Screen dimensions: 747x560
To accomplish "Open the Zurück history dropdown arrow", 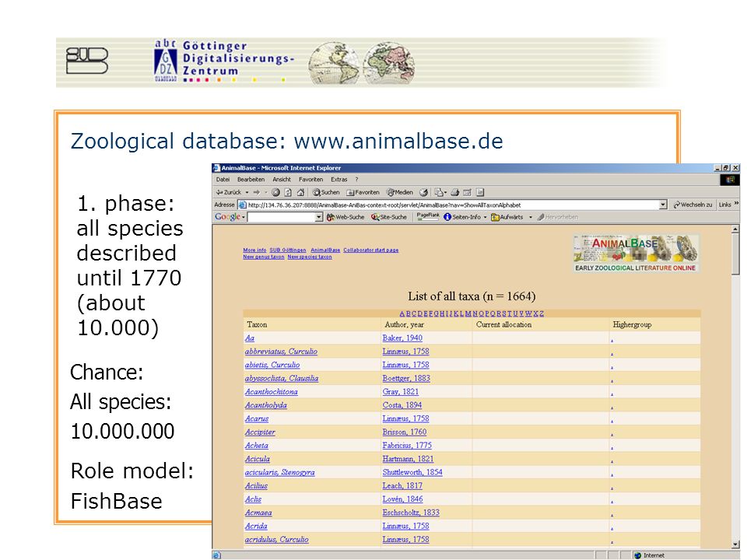I will coord(247,192).
